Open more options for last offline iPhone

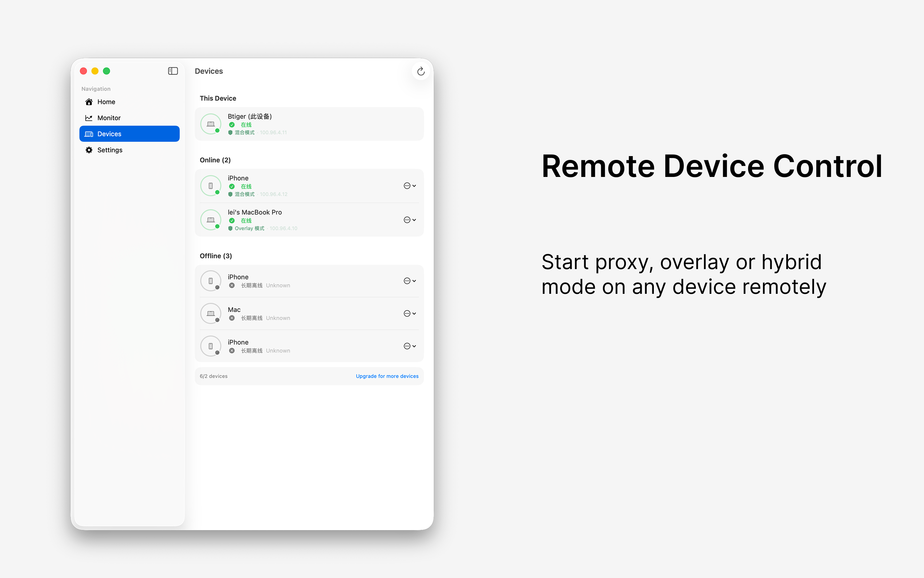click(x=410, y=346)
